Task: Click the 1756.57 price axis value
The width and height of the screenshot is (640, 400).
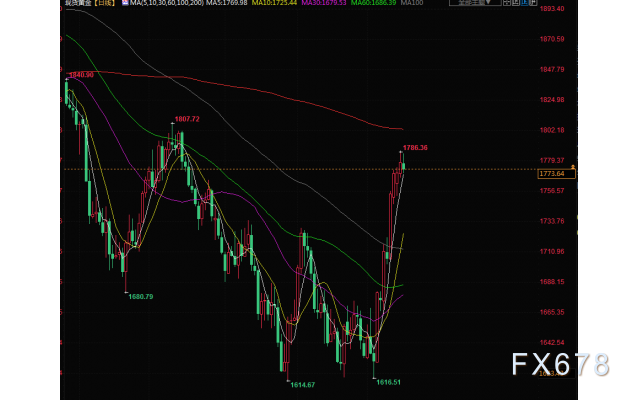Action: [552, 191]
